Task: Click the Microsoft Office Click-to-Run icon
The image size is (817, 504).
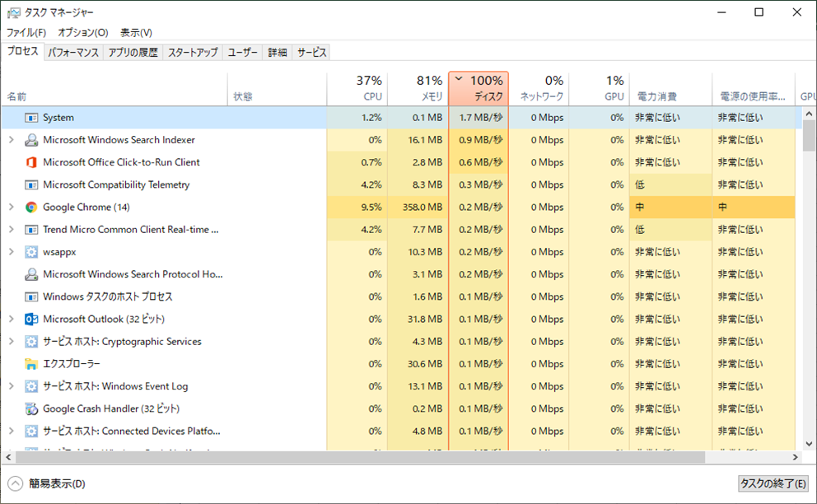Action: (x=31, y=162)
